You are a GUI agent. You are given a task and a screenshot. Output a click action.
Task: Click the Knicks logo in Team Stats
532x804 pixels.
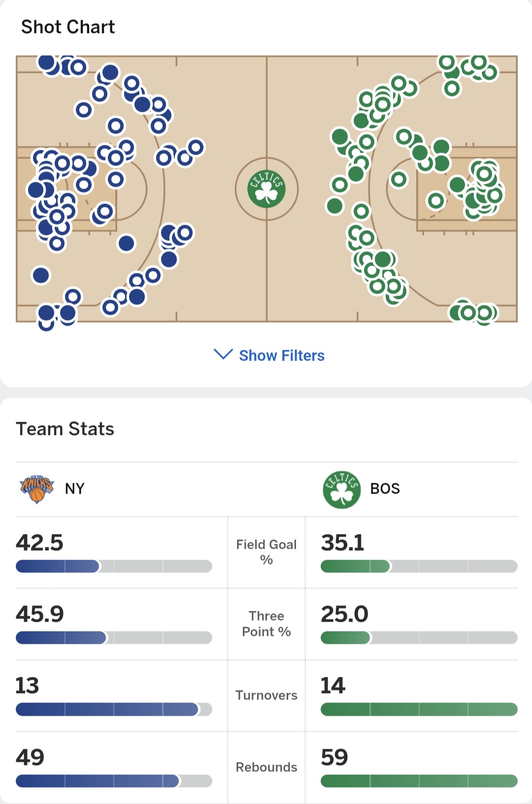pos(37,489)
